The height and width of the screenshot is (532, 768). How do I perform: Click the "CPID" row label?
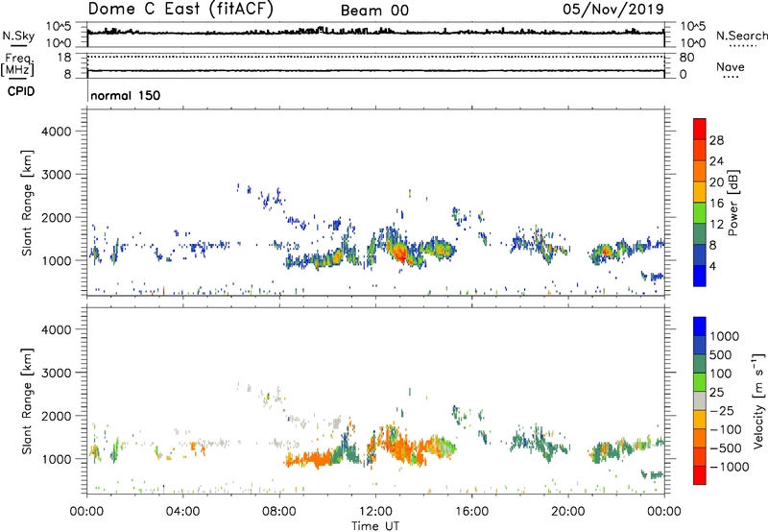[21, 91]
